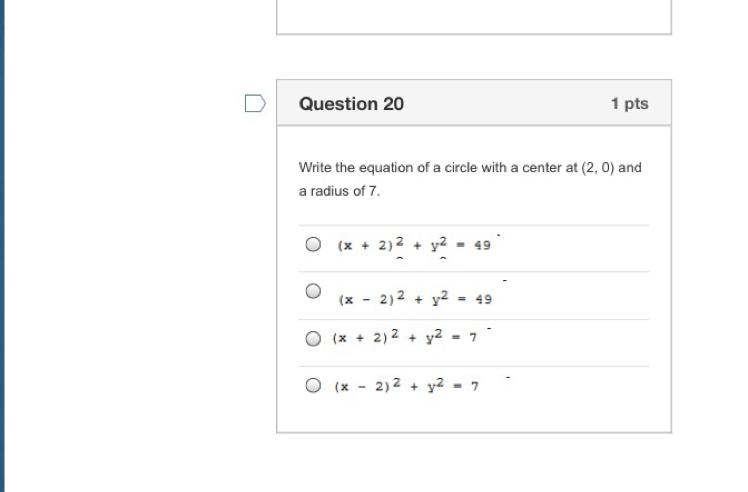Select radio button for (x + 2)² + y² = 49
The image size is (748, 492).
(x=313, y=244)
